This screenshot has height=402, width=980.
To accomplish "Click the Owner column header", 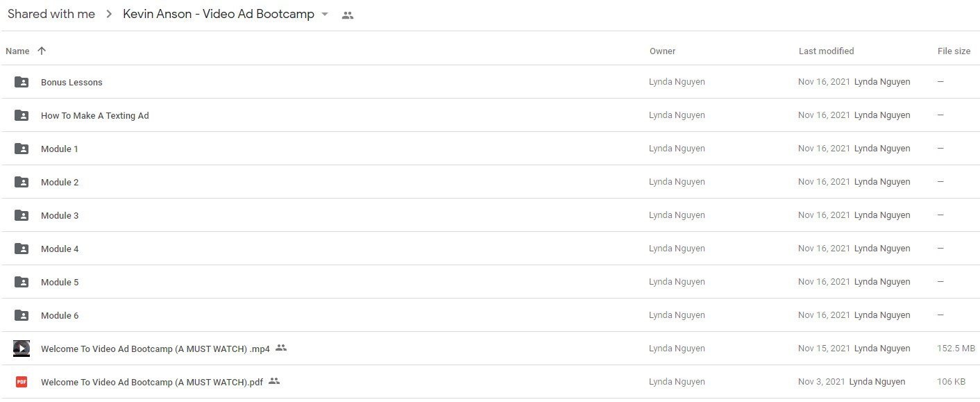I will tap(662, 51).
